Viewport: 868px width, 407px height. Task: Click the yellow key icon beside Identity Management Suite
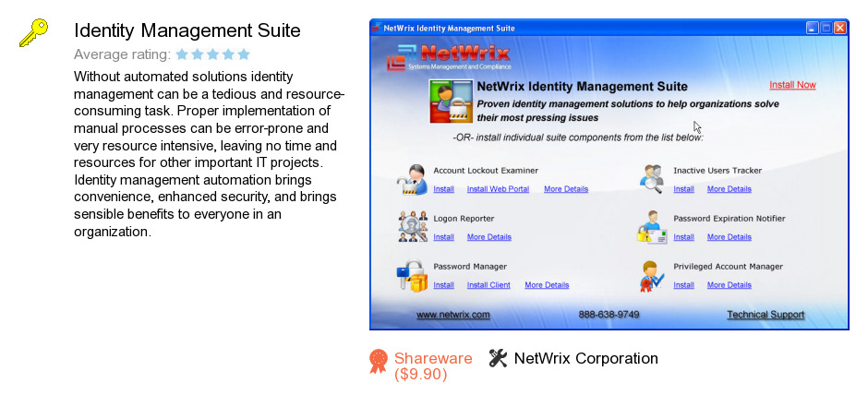(x=34, y=32)
